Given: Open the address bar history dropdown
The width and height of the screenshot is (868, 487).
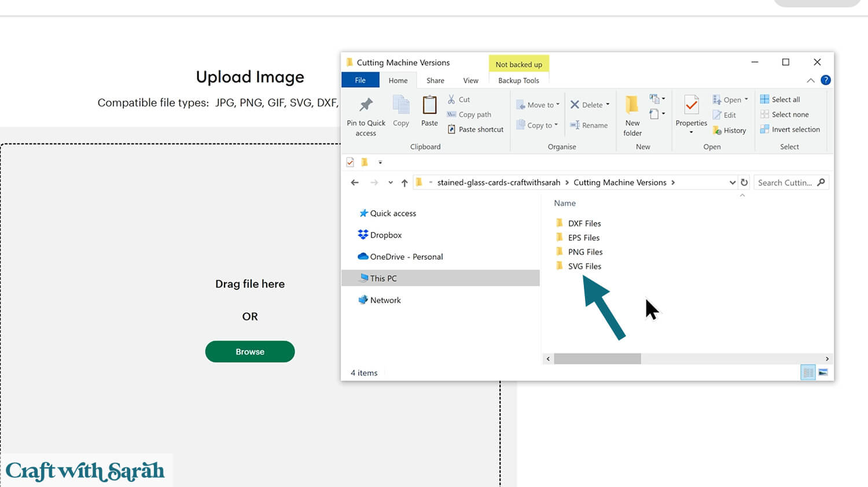Looking at the screenshot, I should coord(732,183).
